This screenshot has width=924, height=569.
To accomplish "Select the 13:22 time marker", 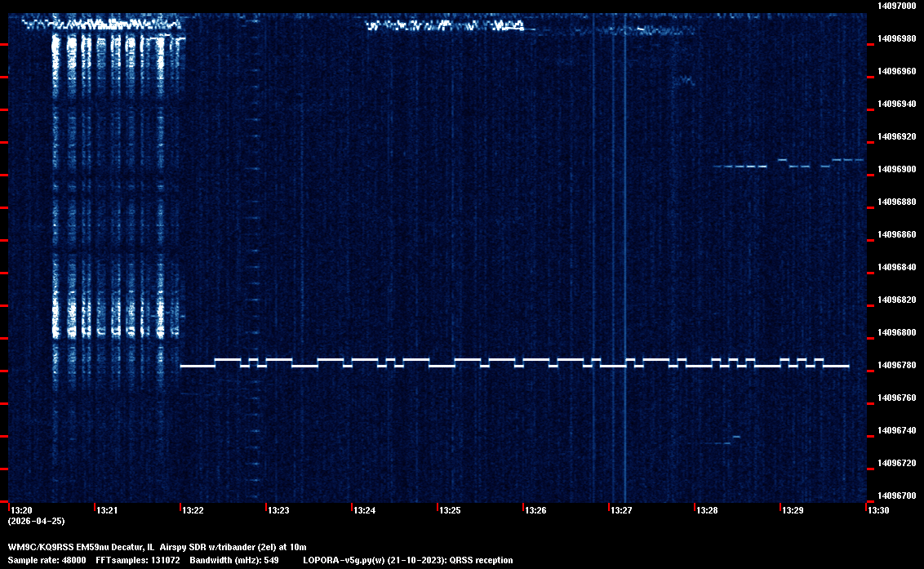I will [193, 510].
